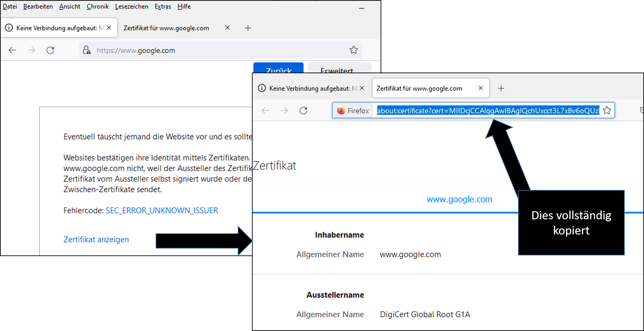The image size is (644, 331).
Task: Click back arrow in google.com window
Action: (x=12, y=50)
